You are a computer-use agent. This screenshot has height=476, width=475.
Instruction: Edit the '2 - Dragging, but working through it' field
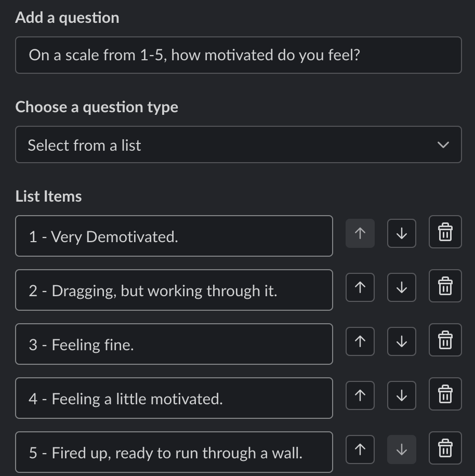174,290
